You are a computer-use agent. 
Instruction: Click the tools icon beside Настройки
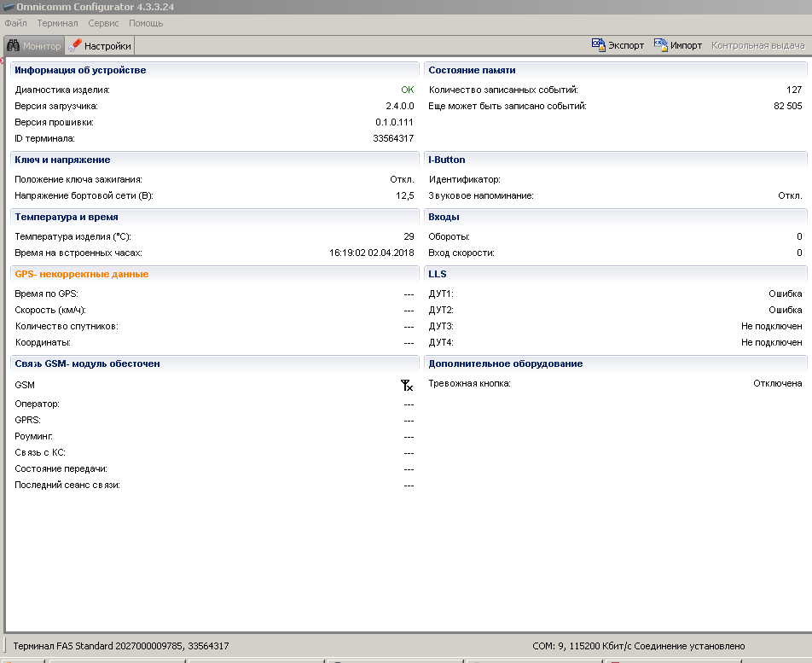75,46
